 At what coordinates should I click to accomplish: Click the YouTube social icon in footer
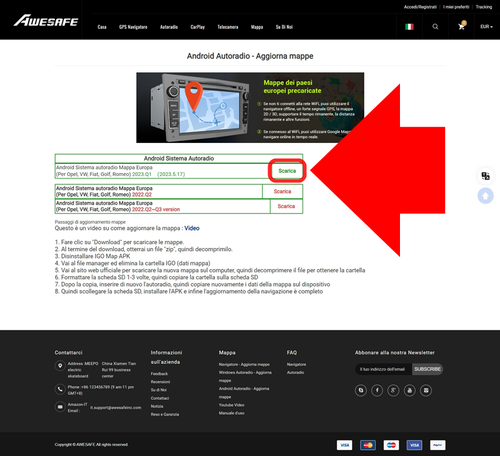pos(410,390)
